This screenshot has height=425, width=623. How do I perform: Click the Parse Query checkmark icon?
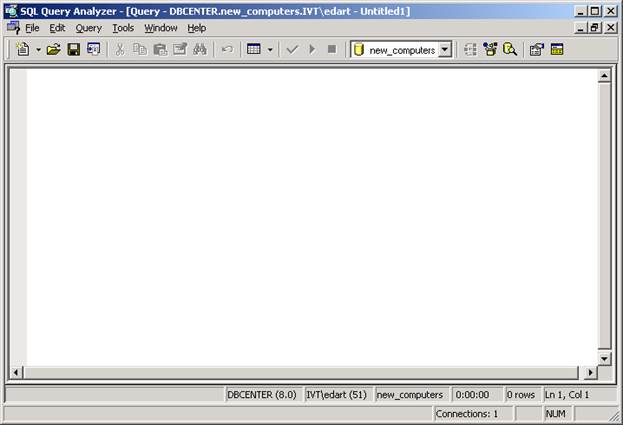pos(292,49)
